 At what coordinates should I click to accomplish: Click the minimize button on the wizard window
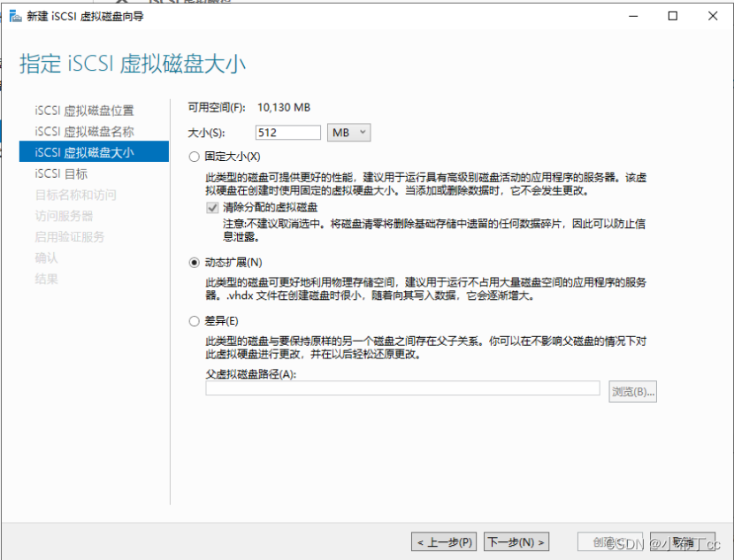point(633,16)
